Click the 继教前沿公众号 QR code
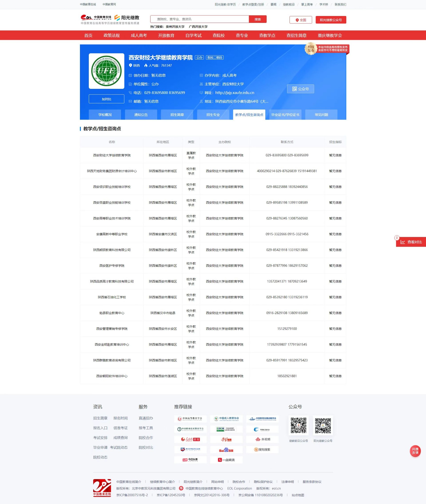The image size is (426, 504). click(x=298, y=425)
